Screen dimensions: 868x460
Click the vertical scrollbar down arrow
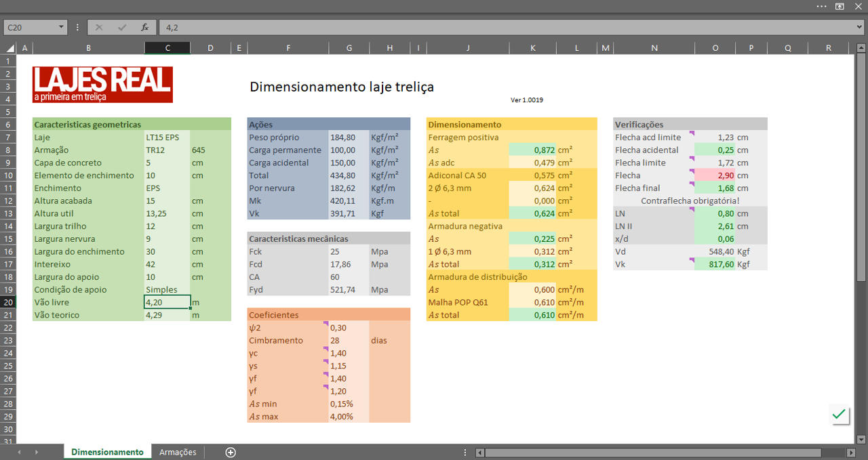861,439
